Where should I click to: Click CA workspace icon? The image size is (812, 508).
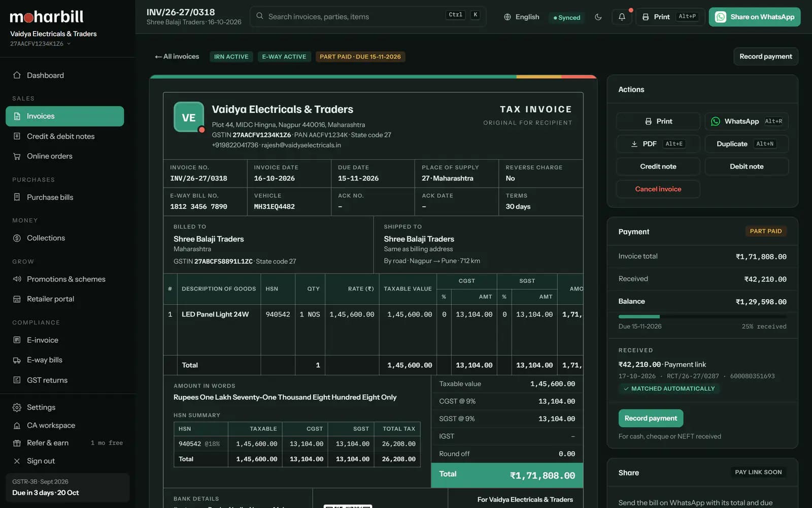17,425
